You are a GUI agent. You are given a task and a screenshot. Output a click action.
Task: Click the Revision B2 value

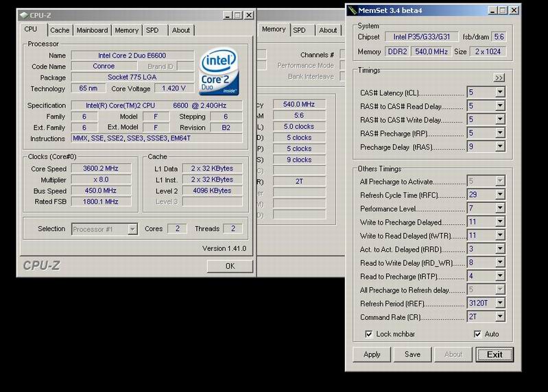tap(226, 127)
